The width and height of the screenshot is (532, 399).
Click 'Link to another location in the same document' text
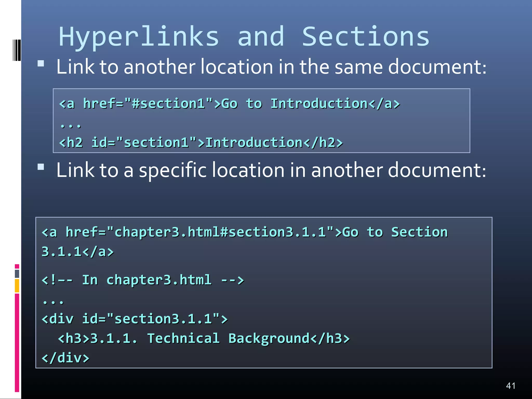(271, 67)
